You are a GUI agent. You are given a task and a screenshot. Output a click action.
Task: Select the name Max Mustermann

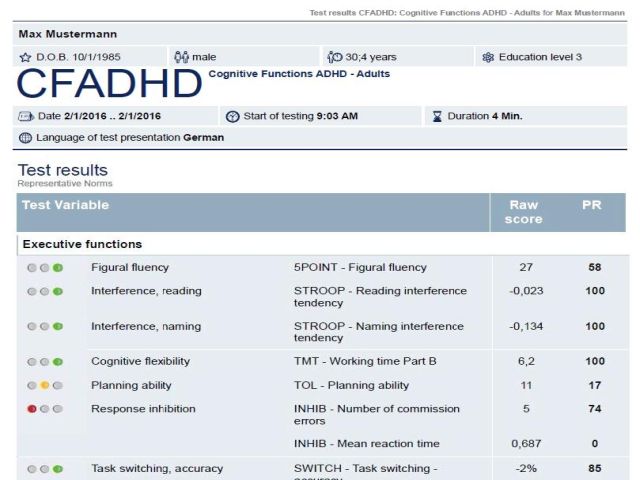pyautogui.click(x=68, y=34)
